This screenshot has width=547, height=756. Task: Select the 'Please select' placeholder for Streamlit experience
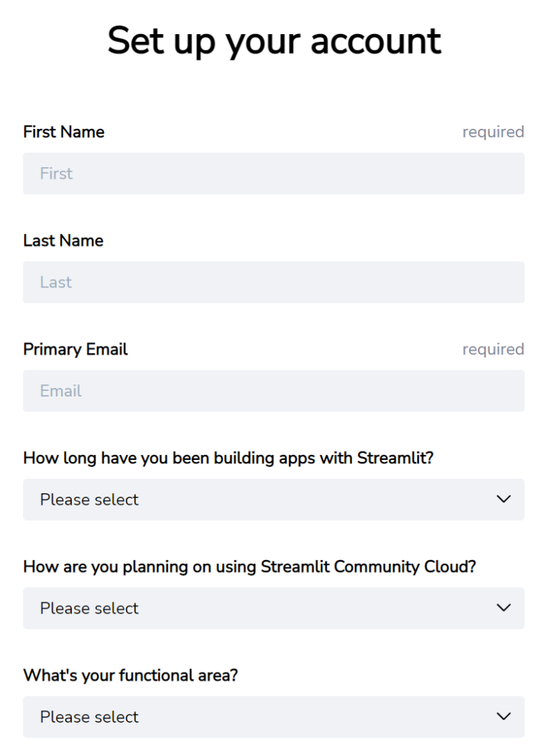(x=88, y=499)
